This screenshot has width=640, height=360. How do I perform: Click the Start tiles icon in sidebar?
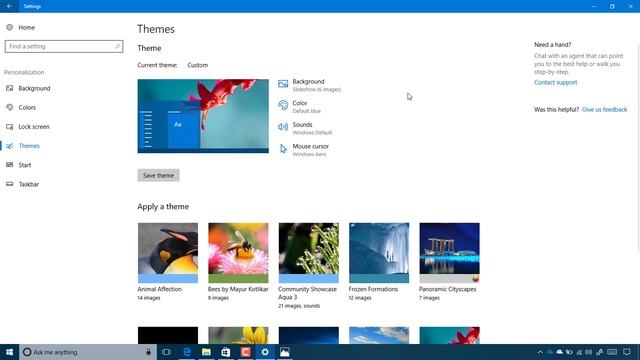click(9, 165)
